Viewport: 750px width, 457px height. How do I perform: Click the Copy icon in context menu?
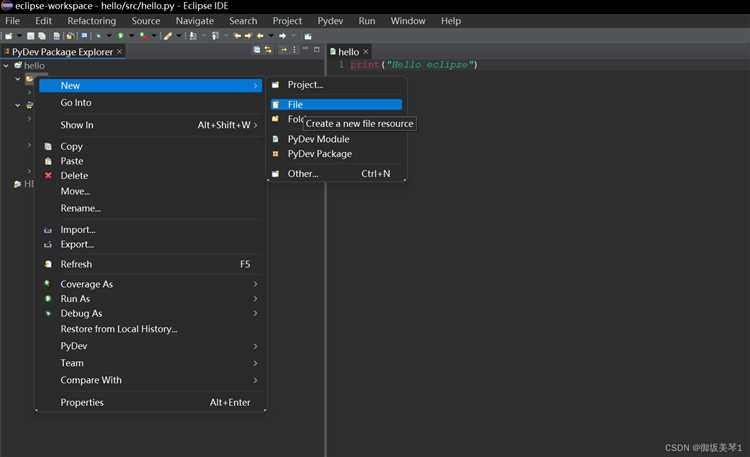pyautogui.click(x=48, y=146)
